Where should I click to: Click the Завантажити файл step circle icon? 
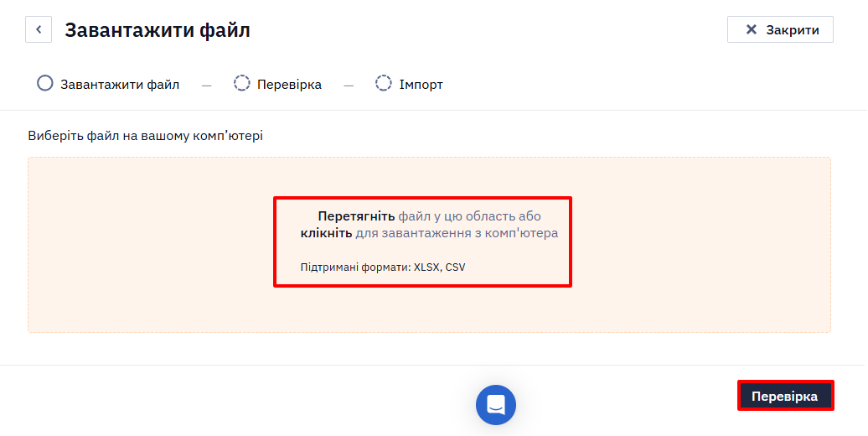45,83
